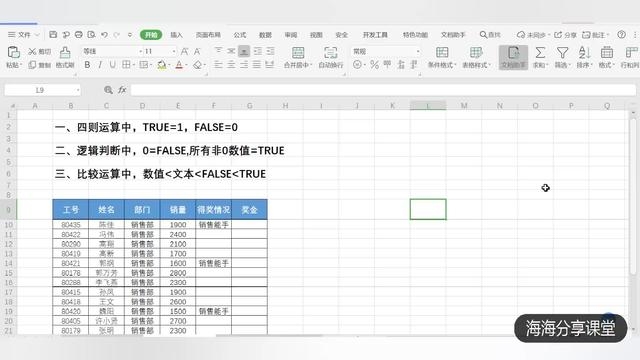Click the 分享 share button
This screenshot has width=640, height=360.
pos(565,35)
